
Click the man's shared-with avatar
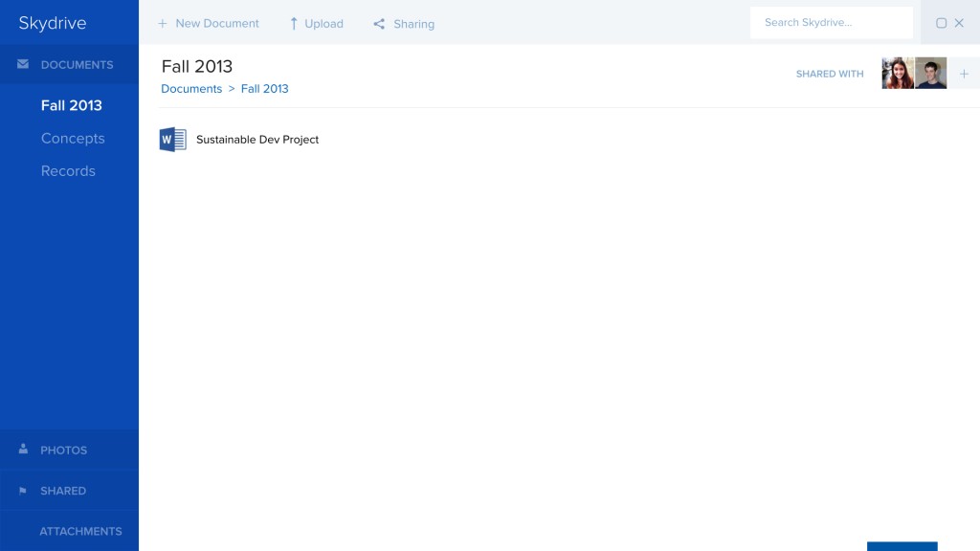[x=930, y=73]
